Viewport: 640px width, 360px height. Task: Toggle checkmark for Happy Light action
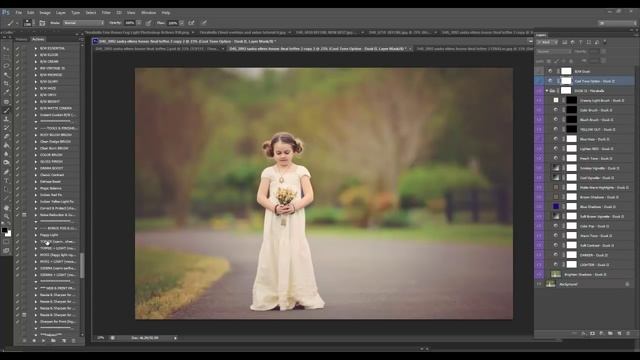tap(18, 235)
